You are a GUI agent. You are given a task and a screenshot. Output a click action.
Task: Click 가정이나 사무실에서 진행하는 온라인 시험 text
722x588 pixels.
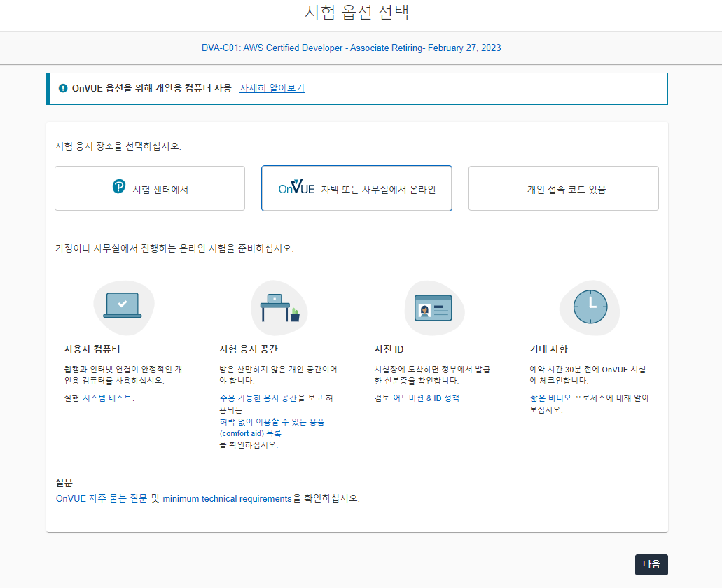(174, 248)
